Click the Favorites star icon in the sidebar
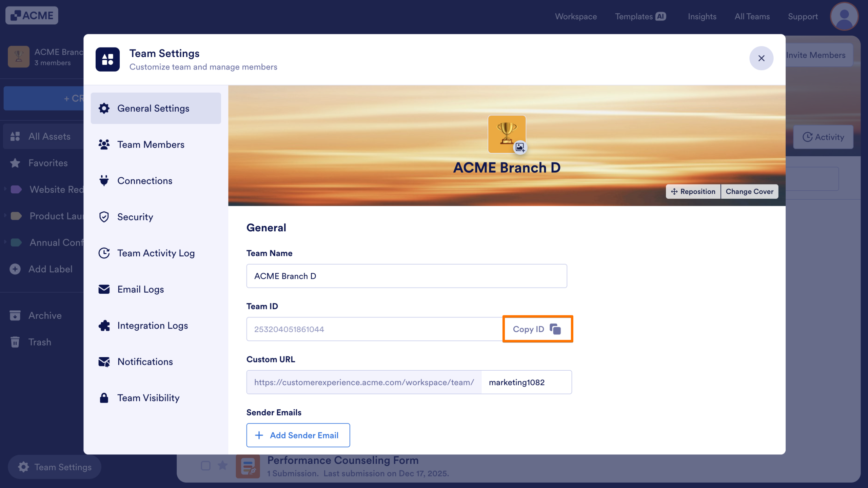Viewport: 868px width, 488px height. click(x=15, y=163)
